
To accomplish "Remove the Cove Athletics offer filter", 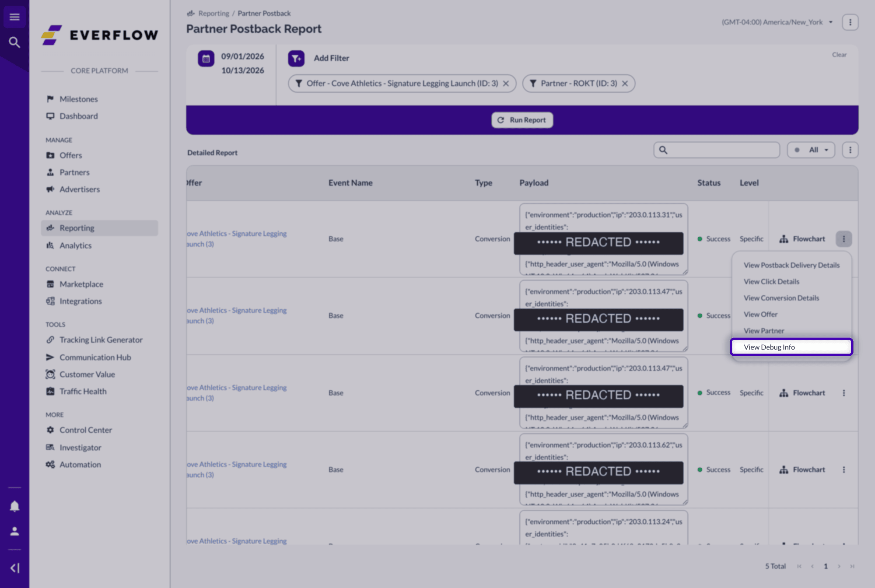I will 506,84.
